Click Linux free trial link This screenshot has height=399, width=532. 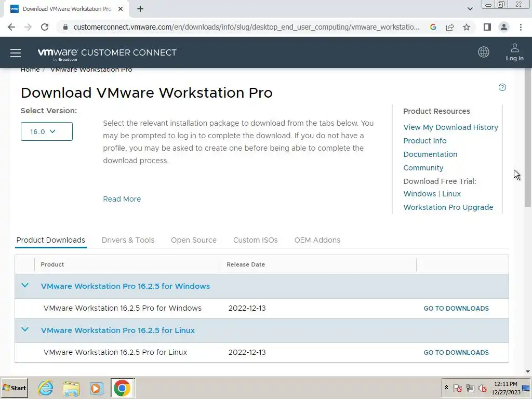(451, 194)
